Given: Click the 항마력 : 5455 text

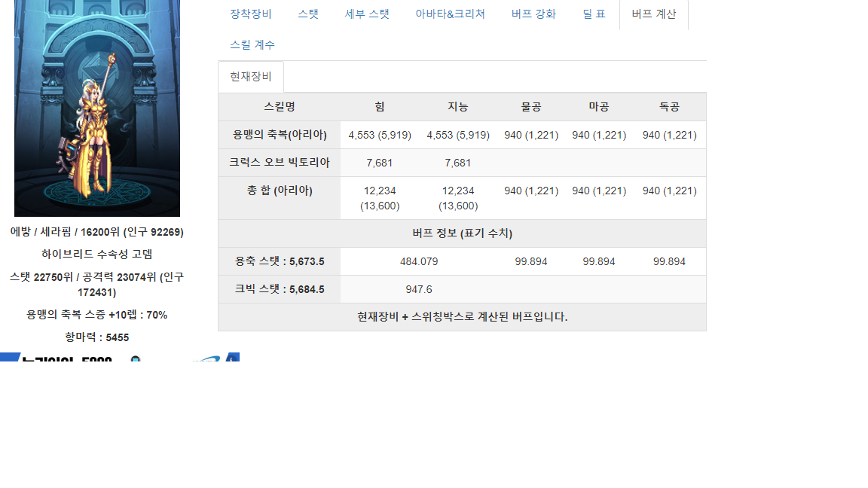Looking at the screenshot, I should click(97, 337).
